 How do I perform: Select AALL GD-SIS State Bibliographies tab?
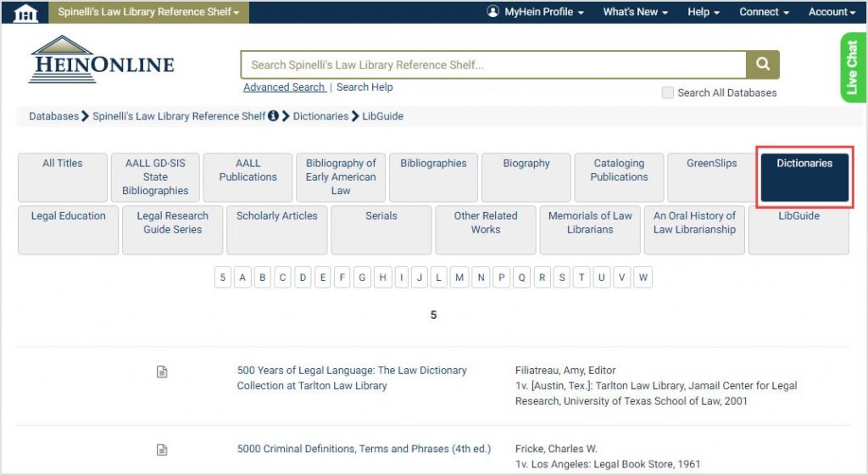[155, 177]
